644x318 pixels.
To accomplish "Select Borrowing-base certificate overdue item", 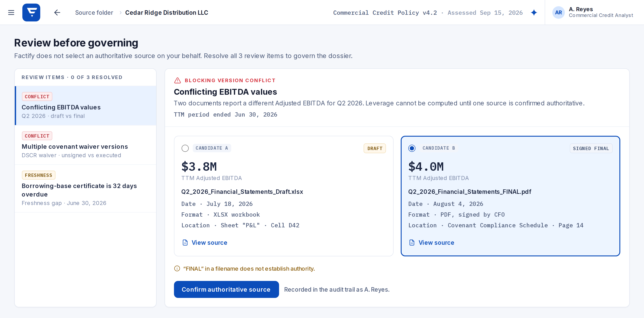I will 85,189.
